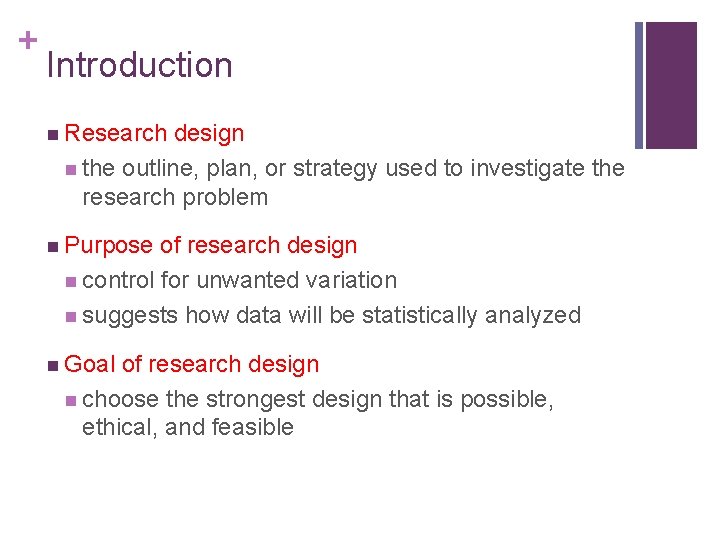The width and height of the screenshot is (720, 540).
Task: Click the choose the strongest design sentence
Action: [x=318, y=413]
